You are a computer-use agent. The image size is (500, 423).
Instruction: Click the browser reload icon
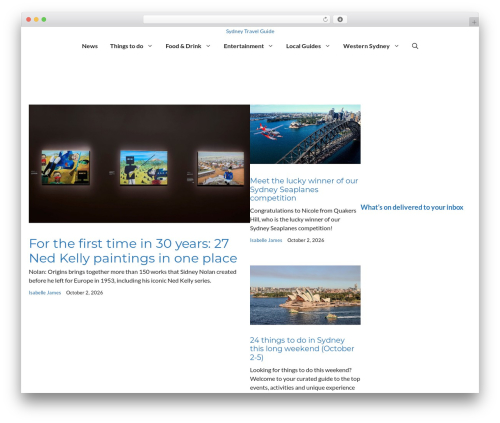click(x=325, y=19)
